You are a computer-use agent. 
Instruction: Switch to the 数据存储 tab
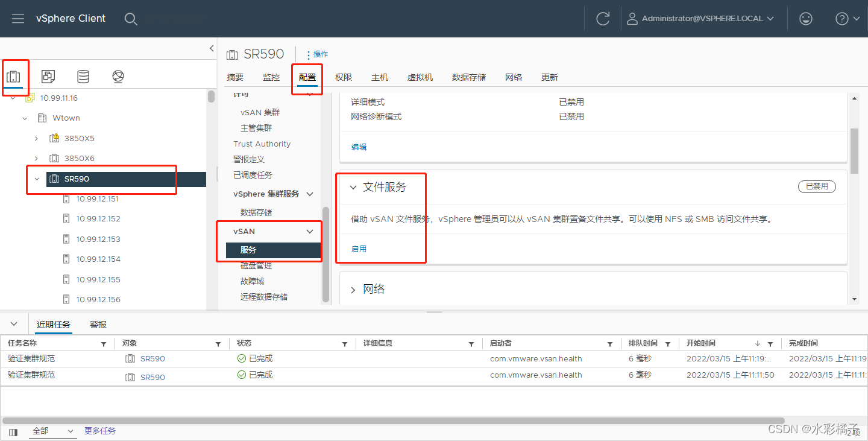coord(469,77)
